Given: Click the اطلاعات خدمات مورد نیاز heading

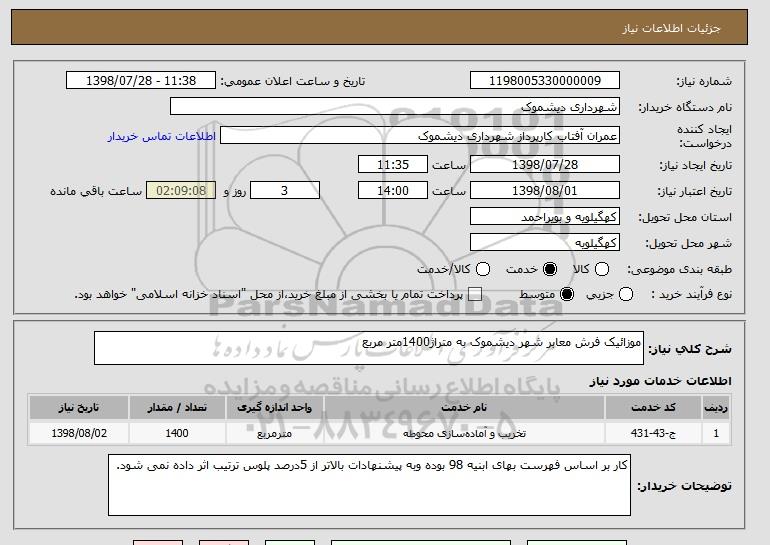Looking at the screenshot, I should point(660,381).
